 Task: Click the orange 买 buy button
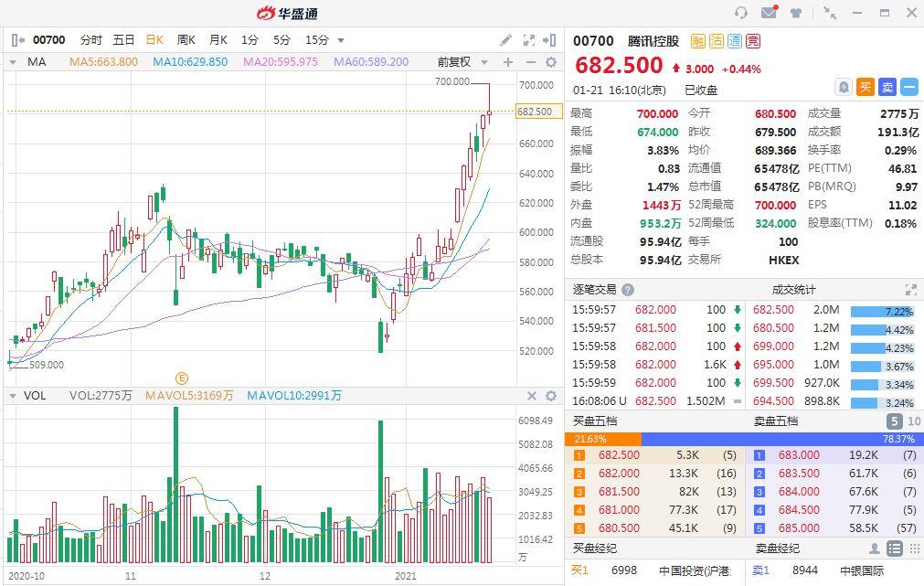866,87
